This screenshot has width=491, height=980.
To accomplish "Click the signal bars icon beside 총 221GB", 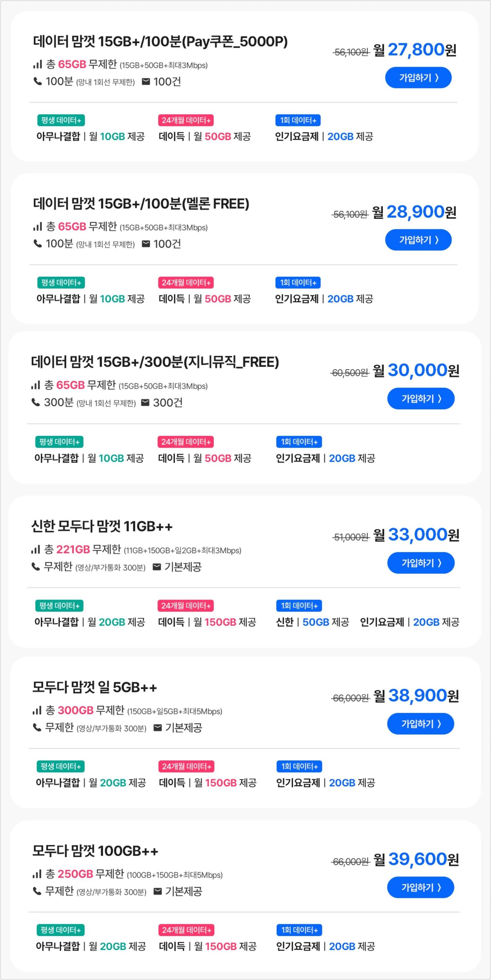I will point(36,549).
